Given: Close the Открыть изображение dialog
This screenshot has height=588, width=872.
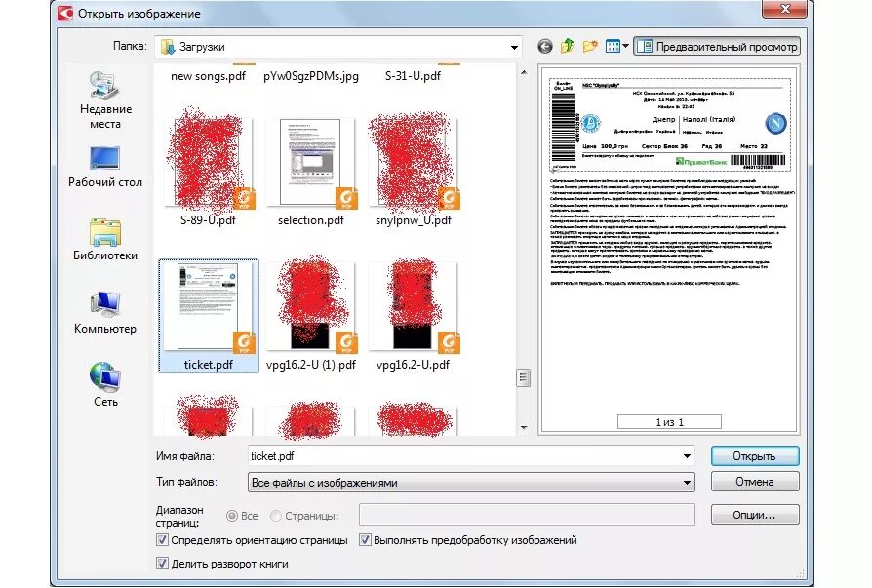Looking at the screenshot, I should pos(784,9).
